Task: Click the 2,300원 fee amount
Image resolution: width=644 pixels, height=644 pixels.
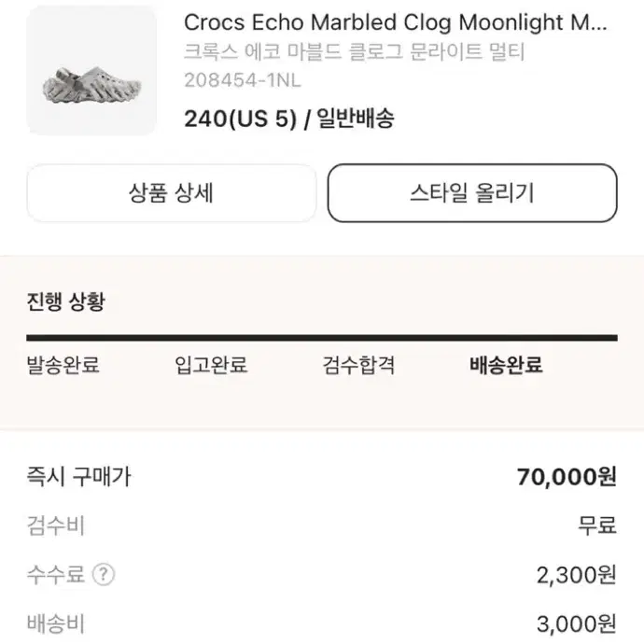Action: [576, 575]
